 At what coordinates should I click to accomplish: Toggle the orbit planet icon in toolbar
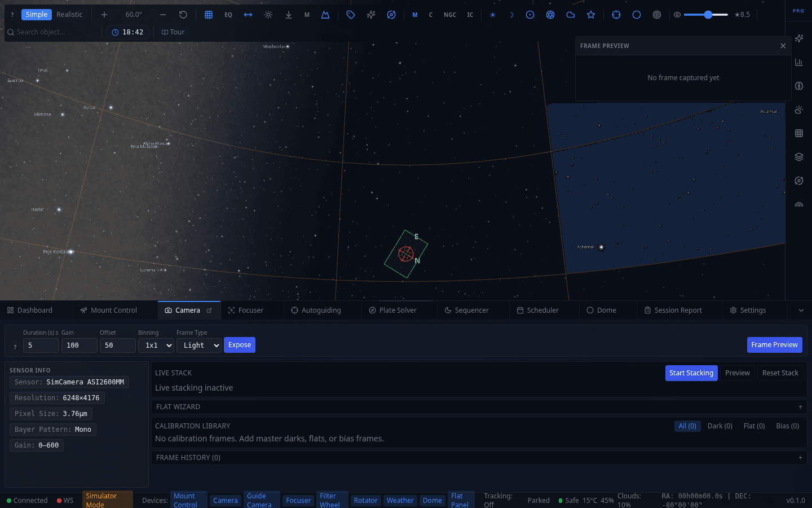tap(391, 15)
